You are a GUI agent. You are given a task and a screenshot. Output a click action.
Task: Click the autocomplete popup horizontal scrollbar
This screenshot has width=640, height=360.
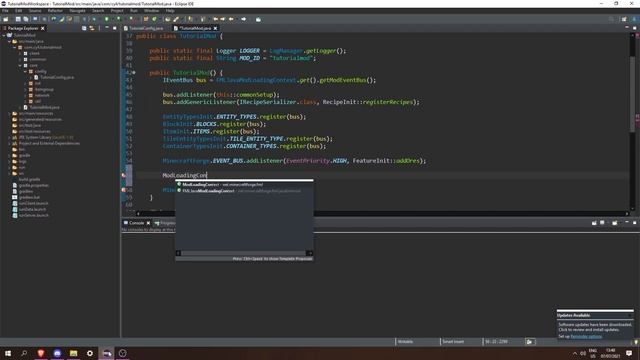[244, 253]
